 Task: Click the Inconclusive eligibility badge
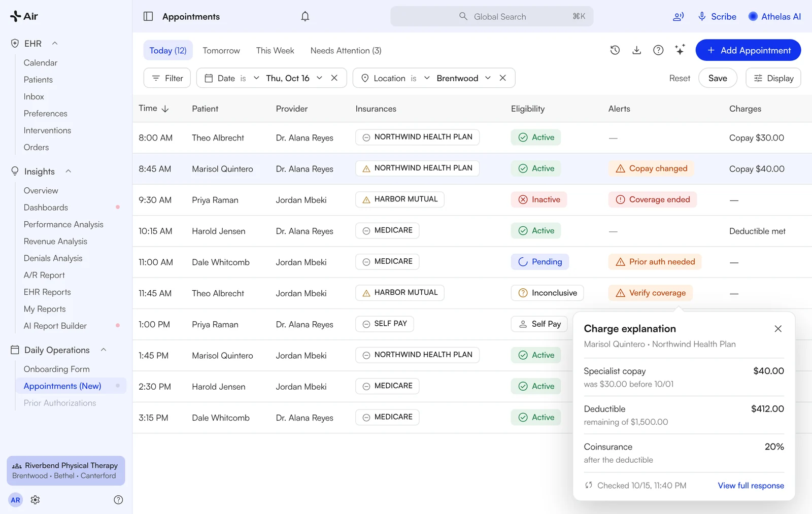point(548,293)
